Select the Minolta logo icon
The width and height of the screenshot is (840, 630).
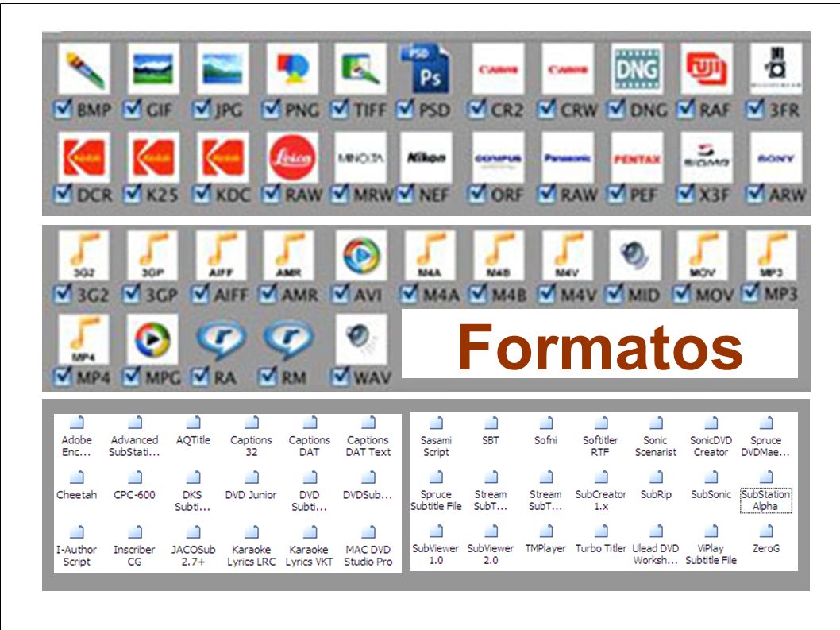tap(360, 157)
